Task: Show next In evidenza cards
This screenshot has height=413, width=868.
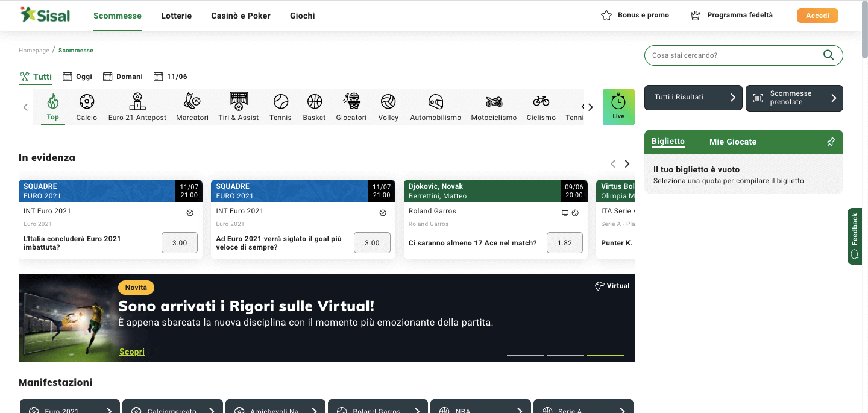Action: coord(627,164)
